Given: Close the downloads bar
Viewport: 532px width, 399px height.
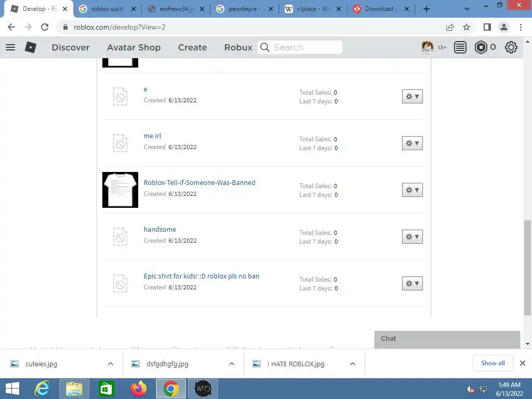Looking at the screenshot, I should [x=523, y=363].
